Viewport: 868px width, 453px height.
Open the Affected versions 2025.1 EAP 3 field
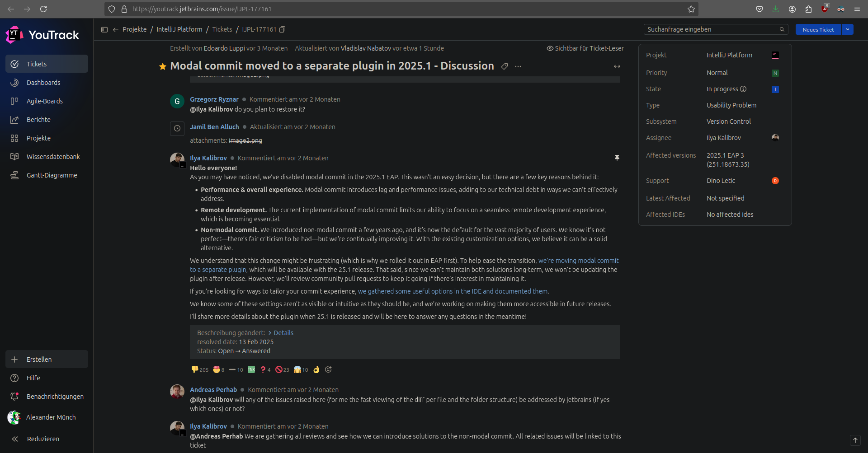tap(728, 160)
